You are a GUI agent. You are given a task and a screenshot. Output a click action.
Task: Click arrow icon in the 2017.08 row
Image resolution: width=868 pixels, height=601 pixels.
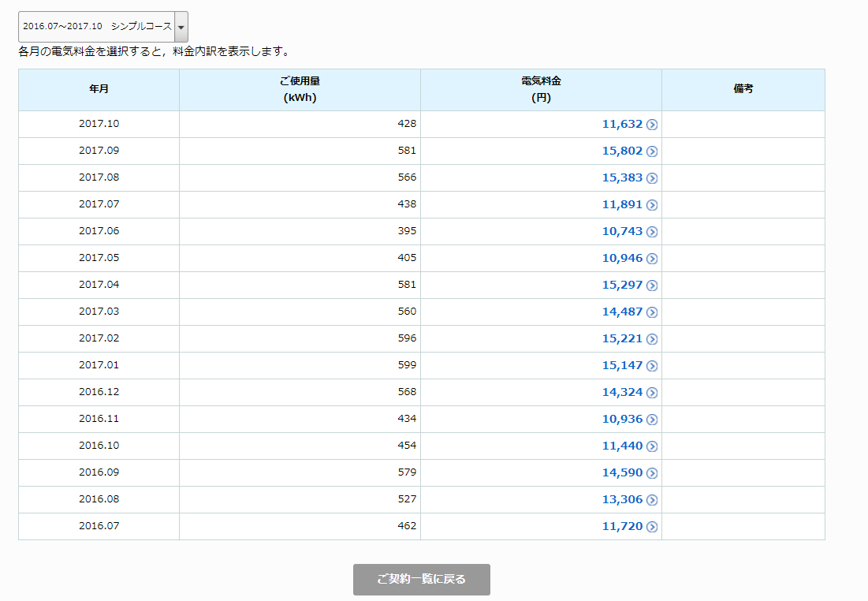pyautogui.click(x=652, y=178)
